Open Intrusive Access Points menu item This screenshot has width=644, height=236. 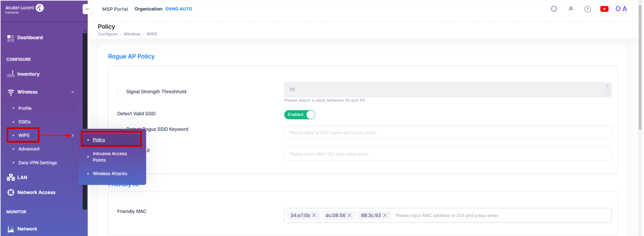tap(110, 157)
